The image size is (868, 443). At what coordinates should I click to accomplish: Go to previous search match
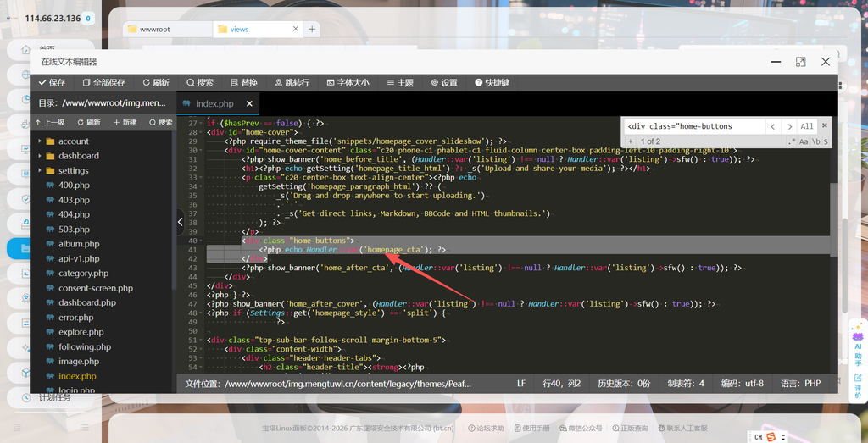tap(773, 126)
